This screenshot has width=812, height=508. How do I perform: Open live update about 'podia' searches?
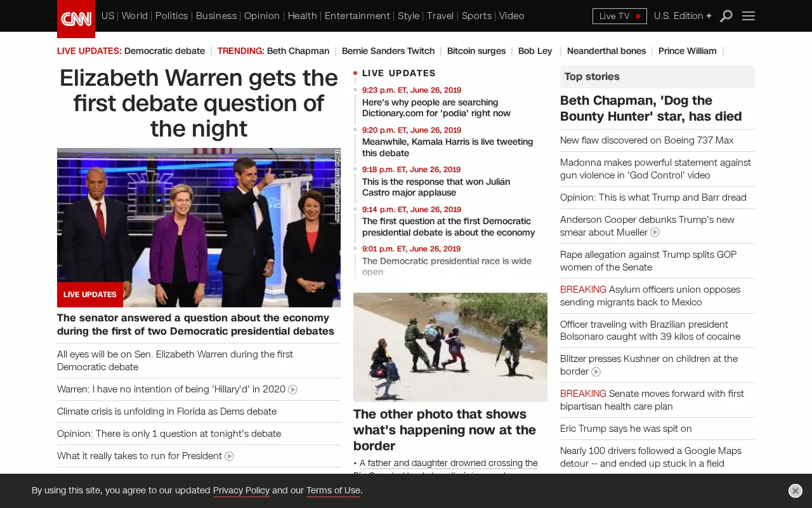click(436, 108)
